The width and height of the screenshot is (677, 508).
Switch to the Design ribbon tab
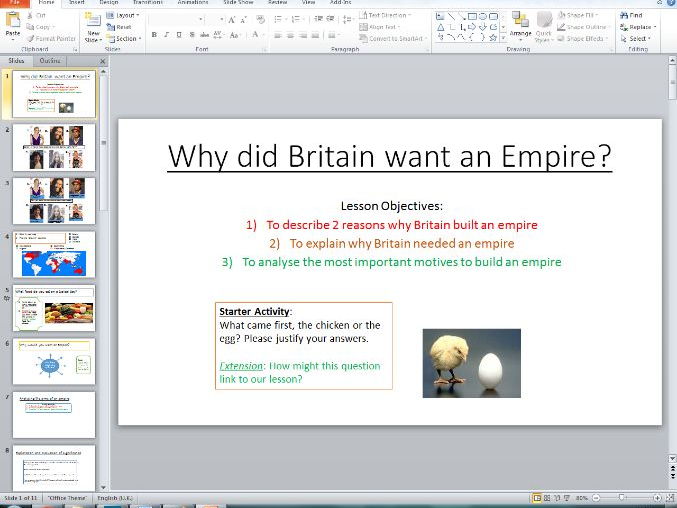coord(109,2)
